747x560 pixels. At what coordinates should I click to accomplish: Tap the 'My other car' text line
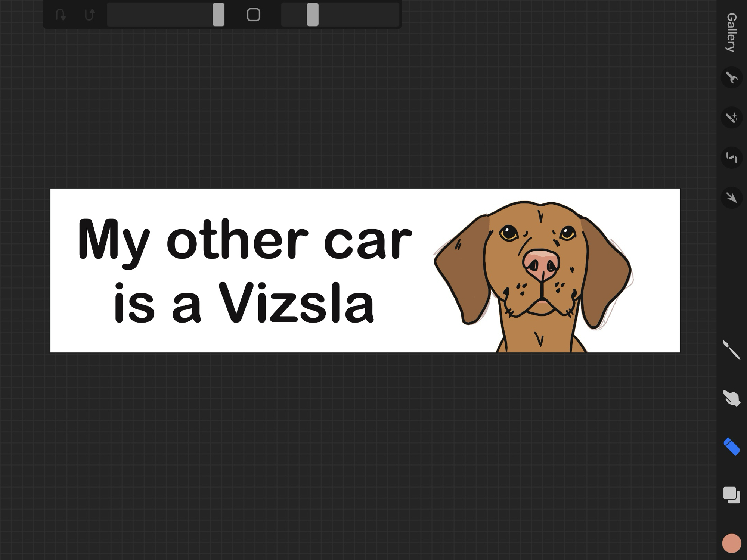[x=245, y=239]
